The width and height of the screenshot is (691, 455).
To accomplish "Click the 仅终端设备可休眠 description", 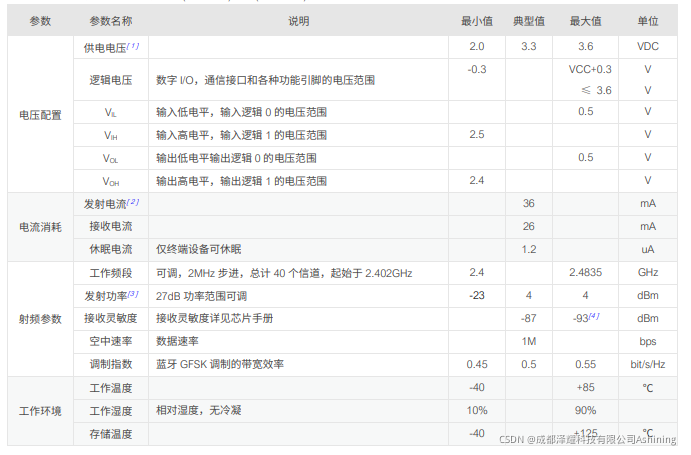I will [198, 249].
